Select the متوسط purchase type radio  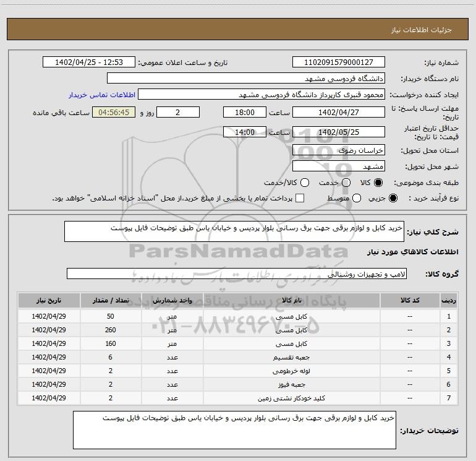click(x=357, y=198)
